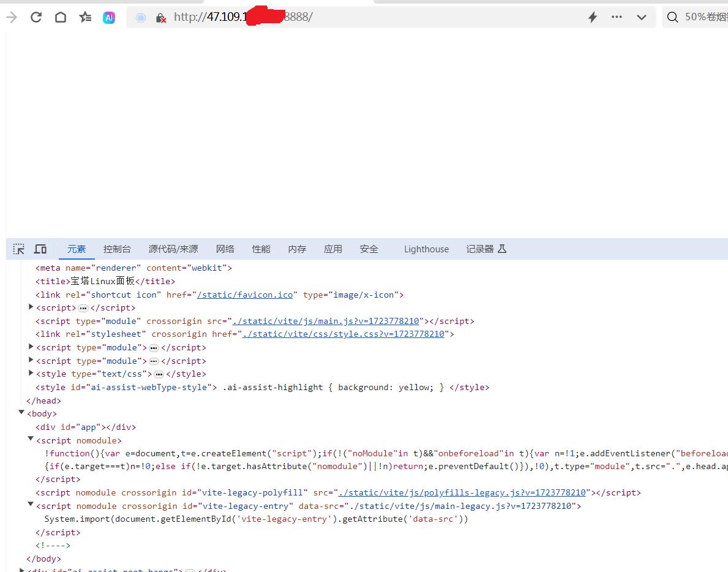This screenshot has width=728, height=572.
Task: Select the ai-assist-webType-style style line
Action: (x=262, y=387)
